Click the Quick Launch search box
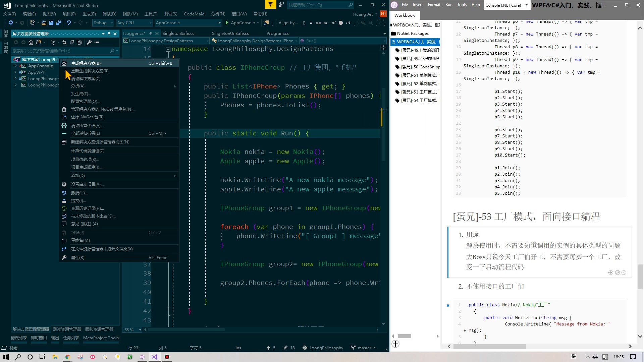Viewport: 644px width, 362px height. 320,5
